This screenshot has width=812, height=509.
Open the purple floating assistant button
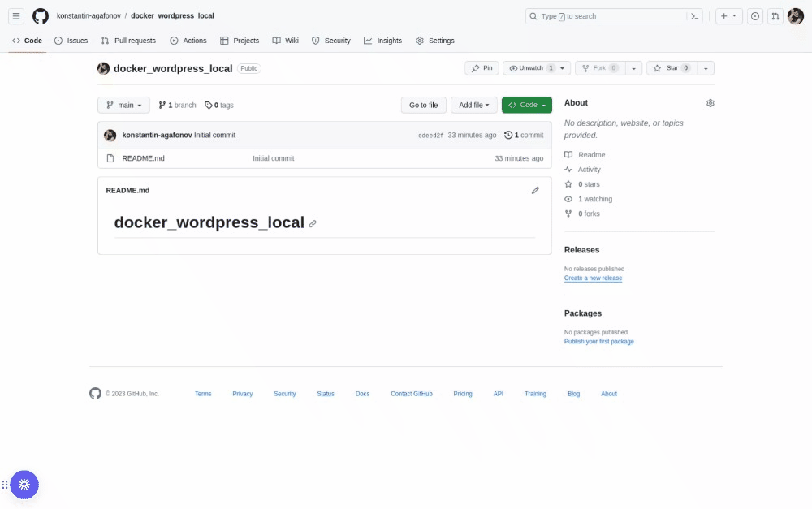coord(24,485)
